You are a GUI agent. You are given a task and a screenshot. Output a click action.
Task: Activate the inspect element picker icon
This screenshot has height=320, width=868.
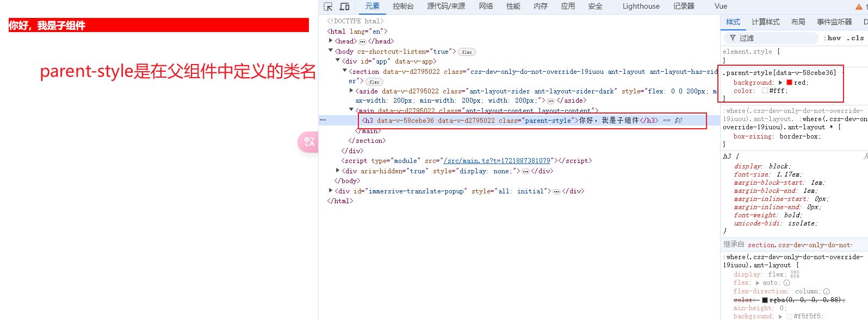click(328, 7)
